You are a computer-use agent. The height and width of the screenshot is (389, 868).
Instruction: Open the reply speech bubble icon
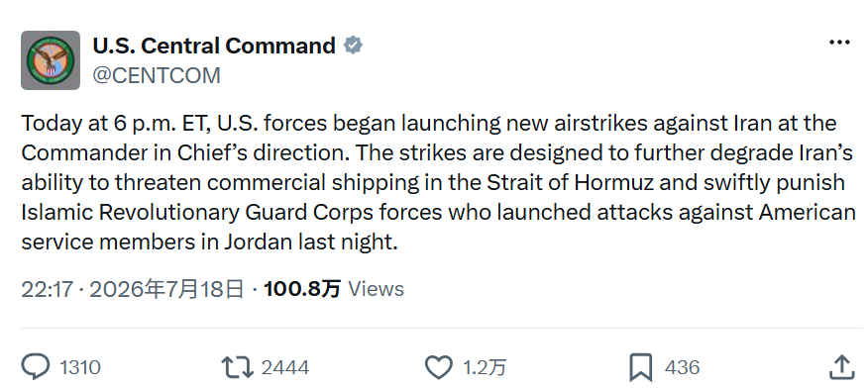point(36,367)
